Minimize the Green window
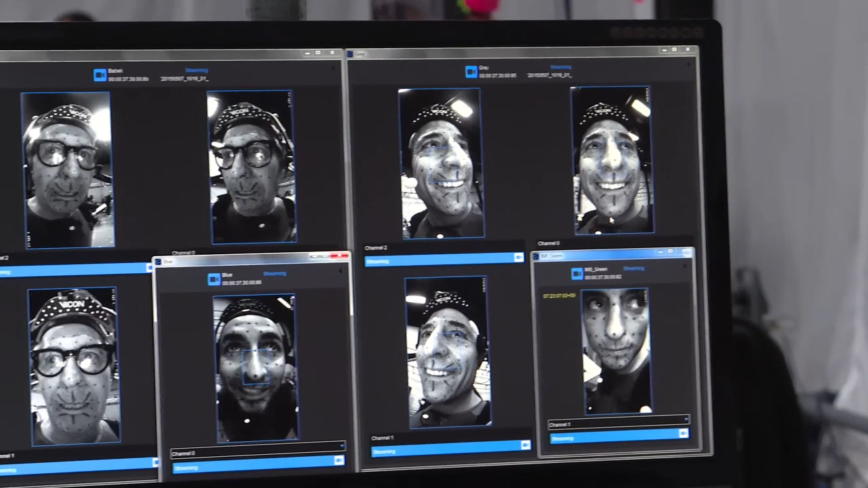Image resolution: width=868 pixels, height=488 pixels. point(662,251)
